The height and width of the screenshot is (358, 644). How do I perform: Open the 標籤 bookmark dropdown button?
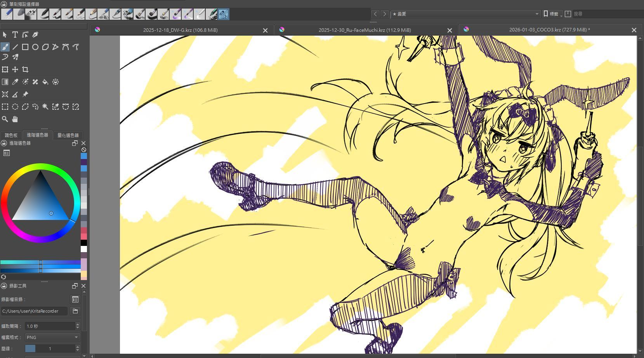[553, 14]
